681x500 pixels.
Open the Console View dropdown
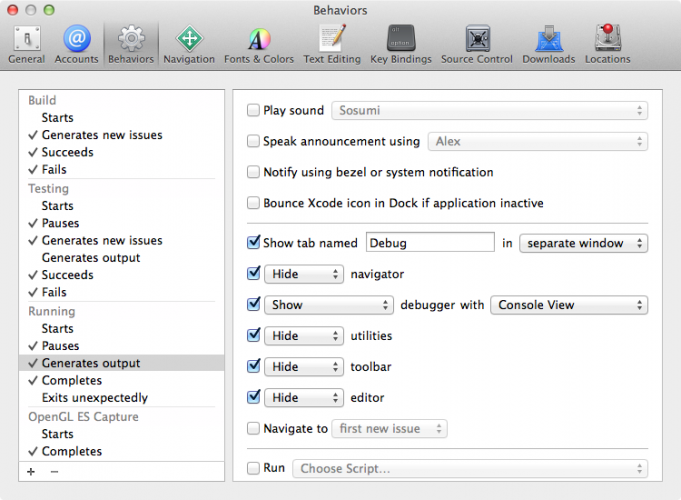(569, 305)
